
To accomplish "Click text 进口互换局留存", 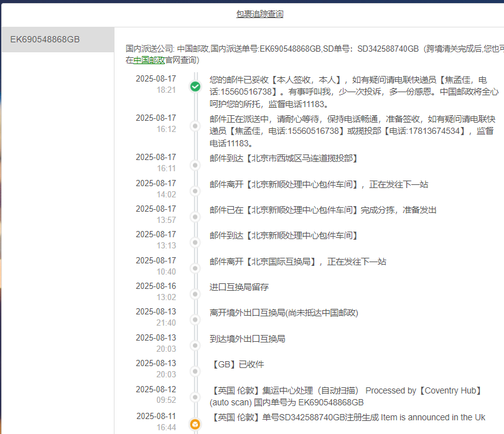I will point(239,287).
